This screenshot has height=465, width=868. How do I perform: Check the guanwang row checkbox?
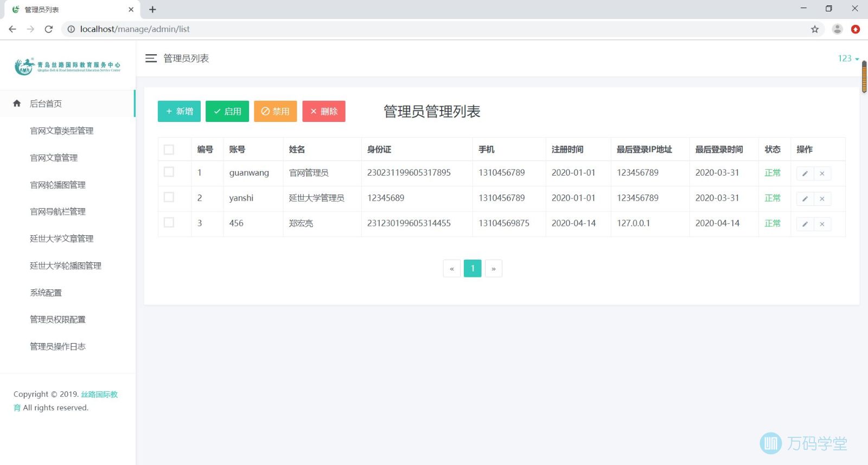point(169,172)
